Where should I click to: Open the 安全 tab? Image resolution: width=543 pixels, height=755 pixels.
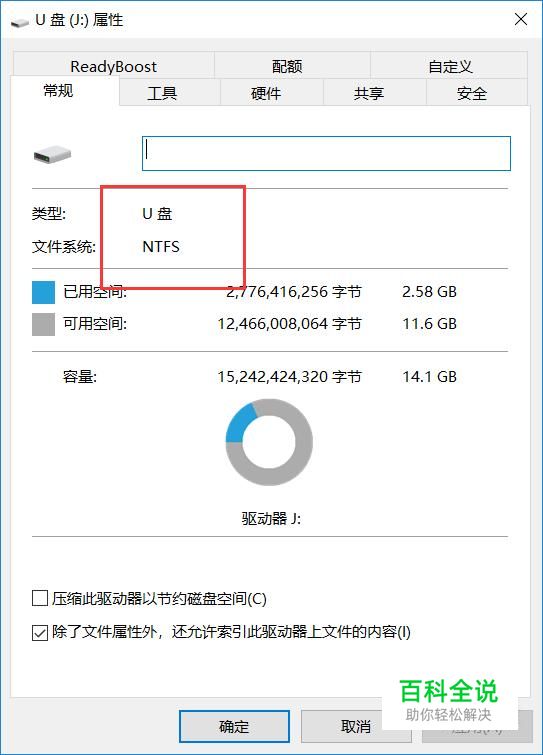472,92
